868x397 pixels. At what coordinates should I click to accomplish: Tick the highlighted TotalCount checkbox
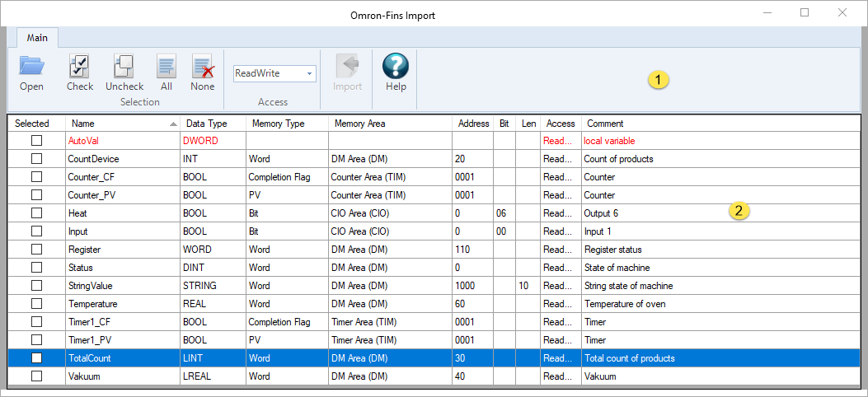(36, 357)
